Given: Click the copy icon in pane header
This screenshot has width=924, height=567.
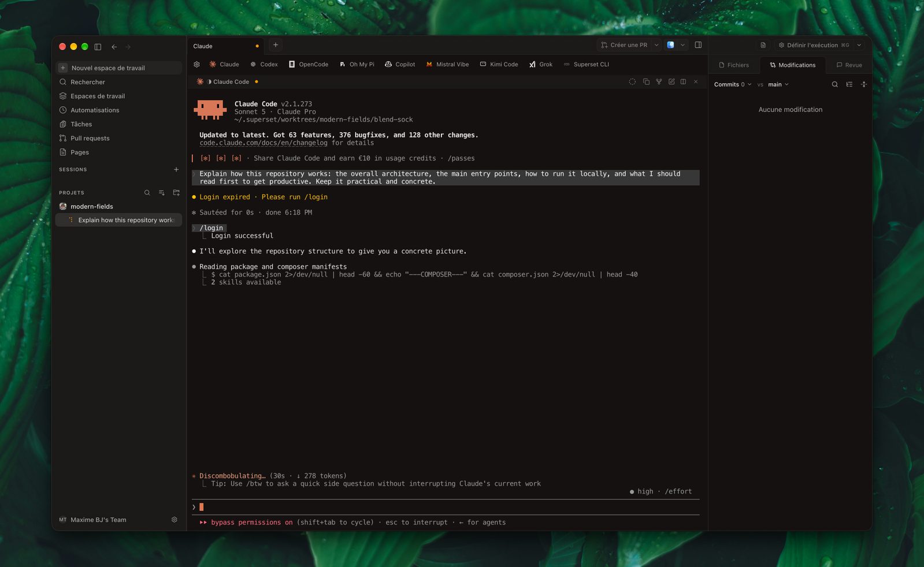Looking at the screenshot, I should pos(646,82).
